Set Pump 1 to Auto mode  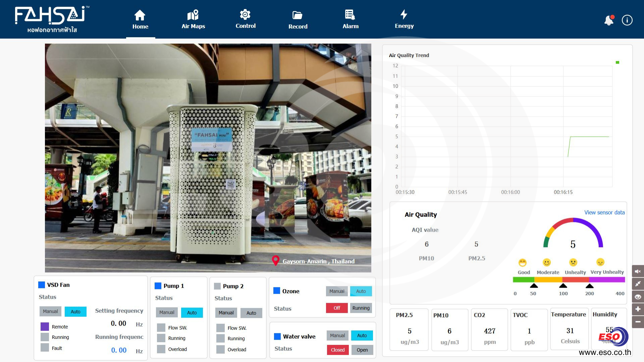(x=192, y=312)
